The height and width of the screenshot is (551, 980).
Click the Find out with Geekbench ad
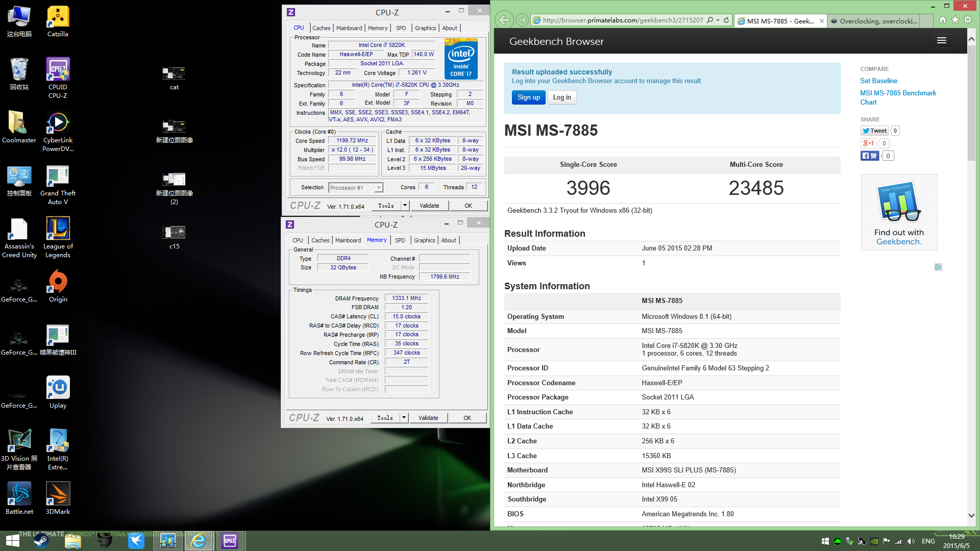(899, 212)
